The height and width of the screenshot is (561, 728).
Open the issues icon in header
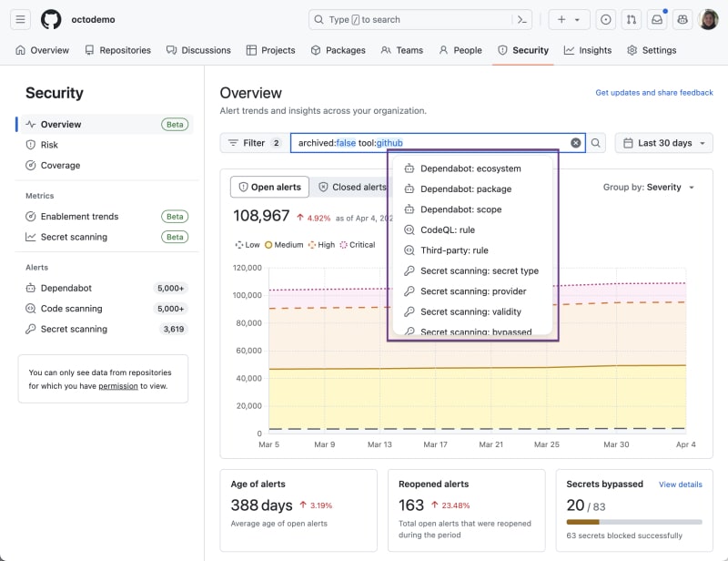(x=606, y=19)
